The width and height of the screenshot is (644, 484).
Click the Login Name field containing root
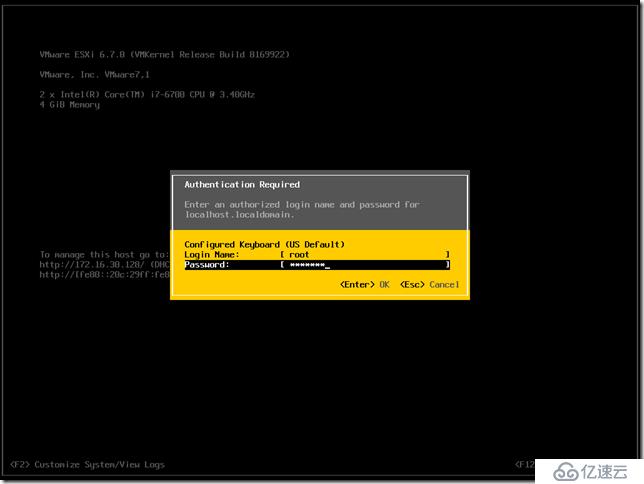(x=365, y=255)
